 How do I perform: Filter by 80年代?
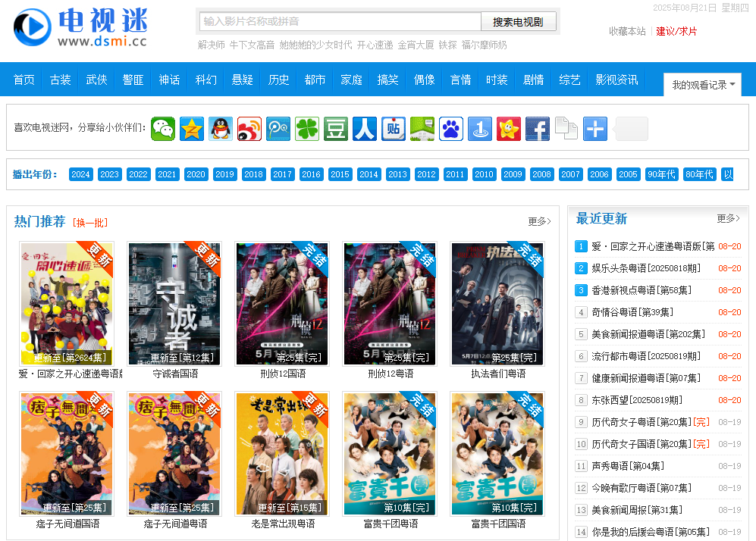(x=700, y=174)
